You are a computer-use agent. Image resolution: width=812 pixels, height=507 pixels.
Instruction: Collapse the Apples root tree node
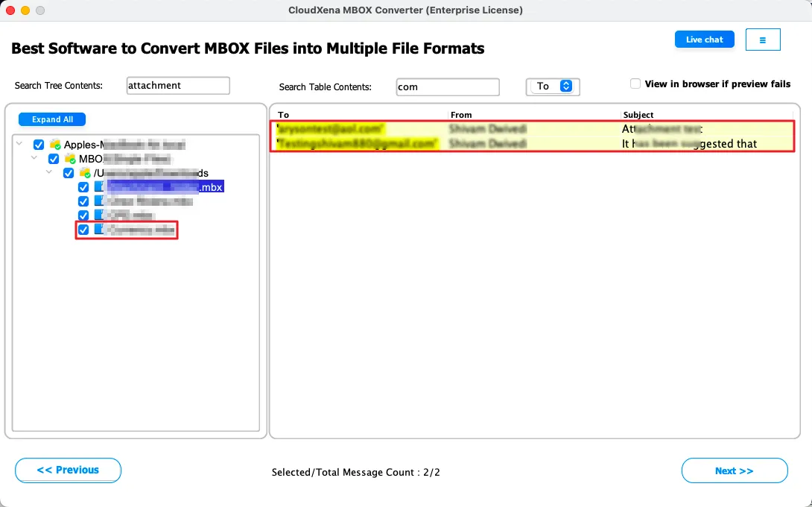click(20, 144)
